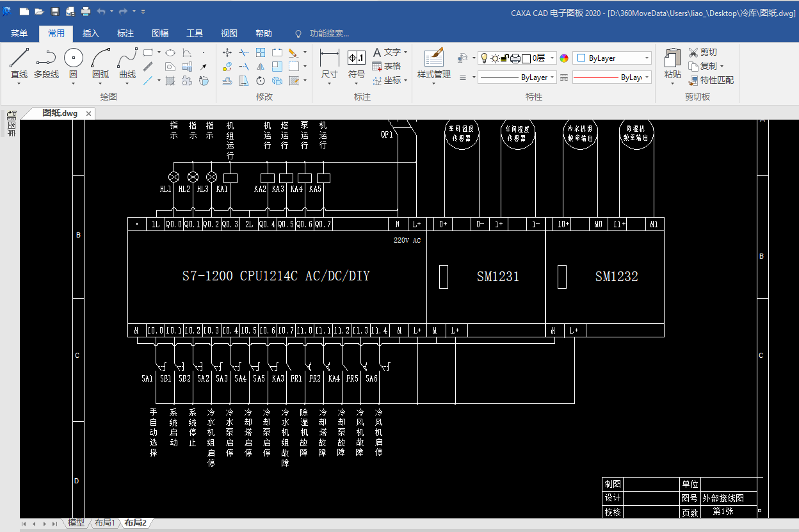
Task: Select the SM1232 module label in drawing
Action: (617, 277)
